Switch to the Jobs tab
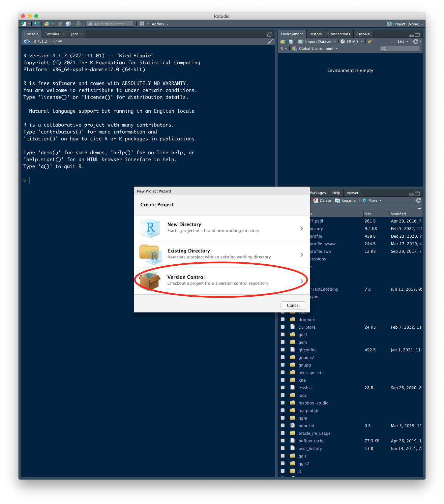This screenshot has width=444, height=504. (x=75, y=34)
